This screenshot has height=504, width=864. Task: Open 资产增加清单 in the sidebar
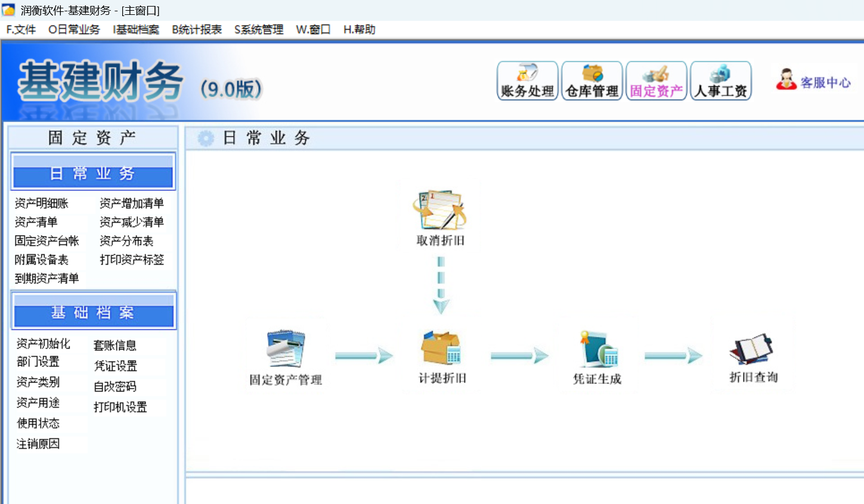point(132,204)
